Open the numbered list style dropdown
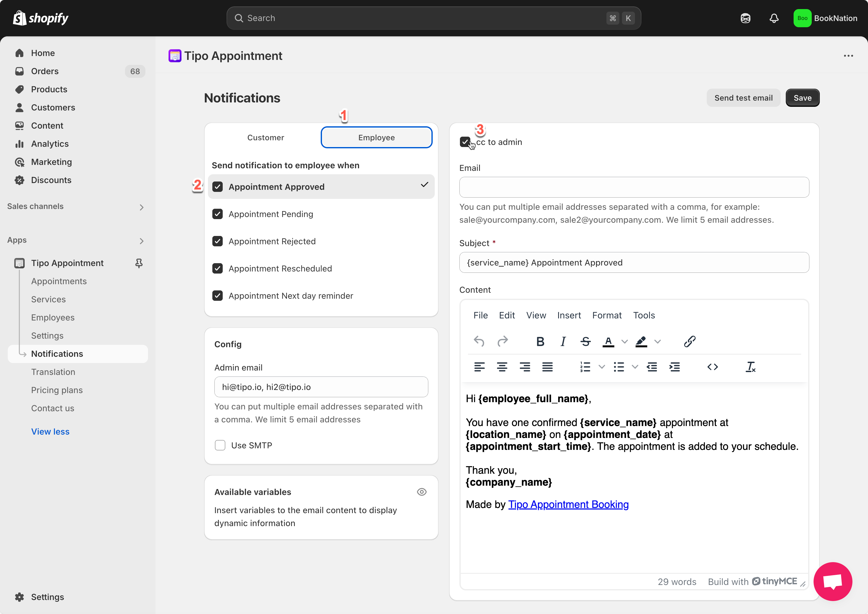The image size is (868, 614). (x=602, y=367)
